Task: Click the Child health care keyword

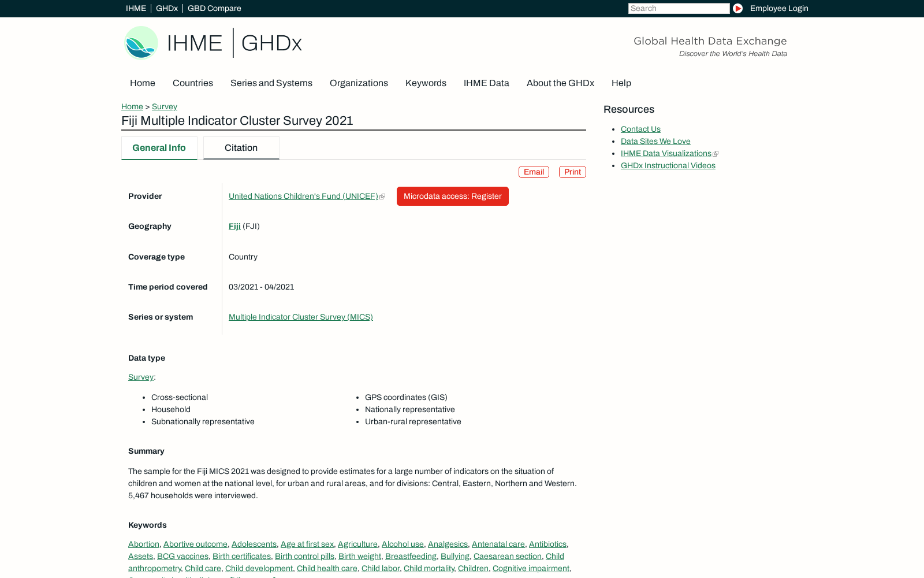Action: [327, 568]
